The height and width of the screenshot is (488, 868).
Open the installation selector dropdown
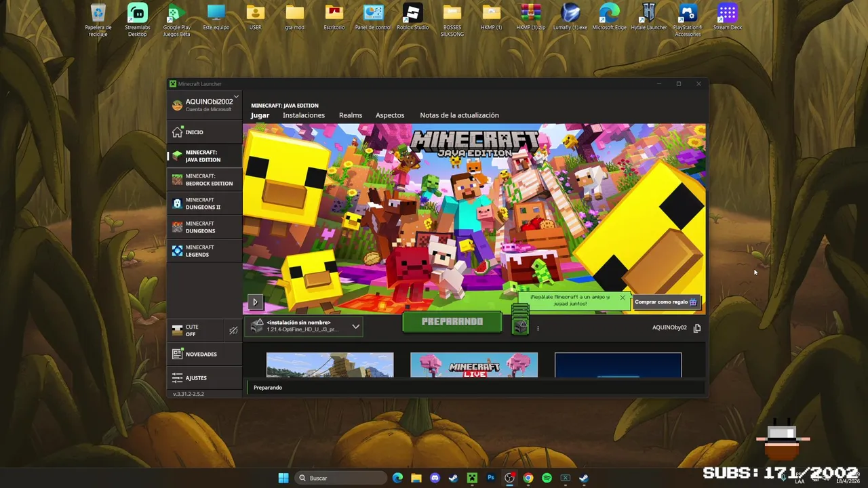[305, 326]
